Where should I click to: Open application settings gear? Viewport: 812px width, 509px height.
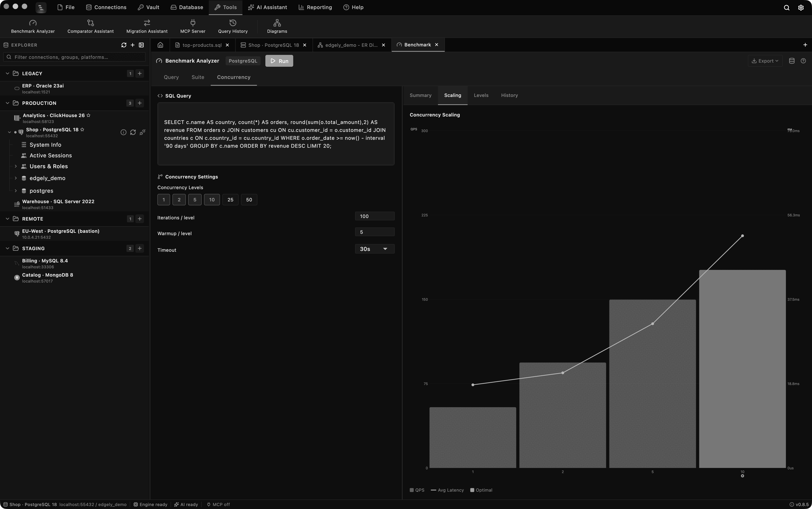tap(801, 8)
